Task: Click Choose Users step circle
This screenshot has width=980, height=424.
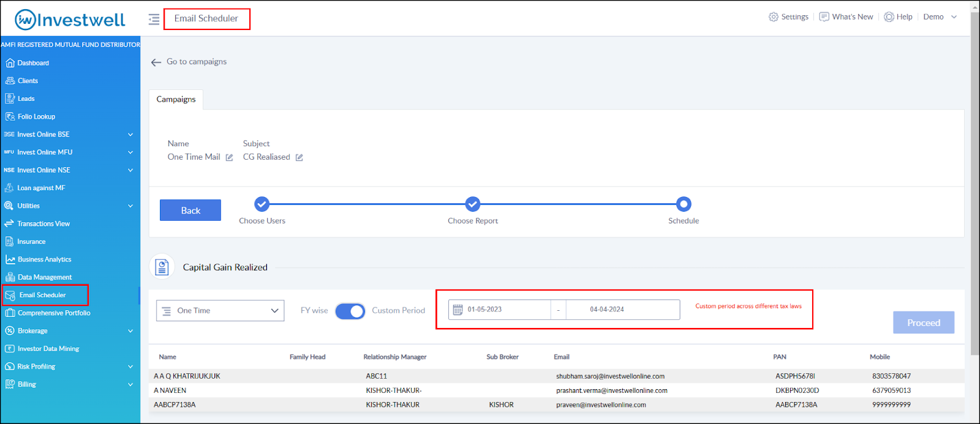Action: (x=262, y=204)
